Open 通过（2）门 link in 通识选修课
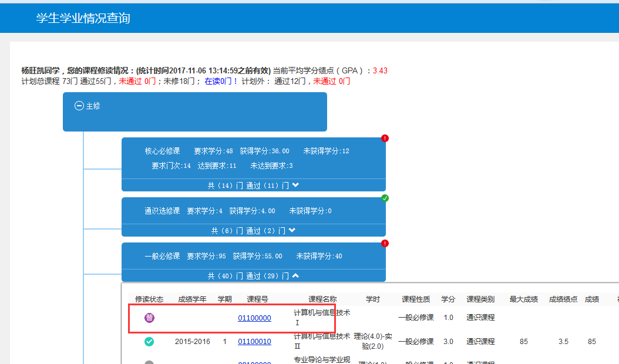 [x=265, y=231]
